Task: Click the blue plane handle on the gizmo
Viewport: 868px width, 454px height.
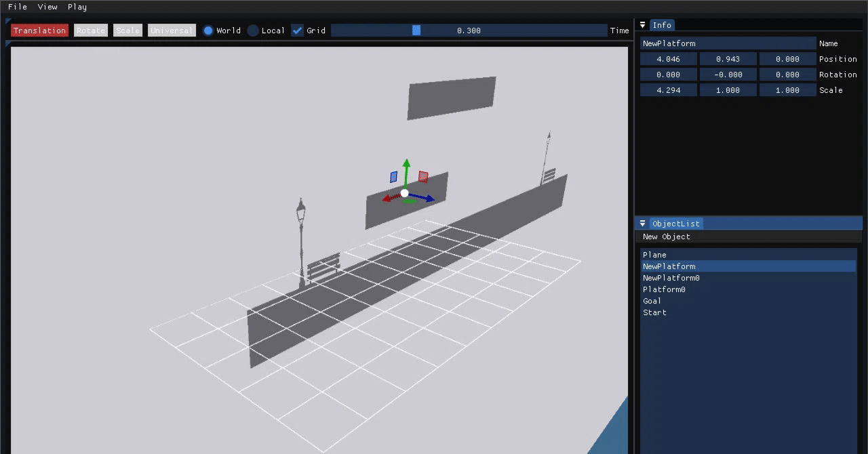Action: (393, 176)
